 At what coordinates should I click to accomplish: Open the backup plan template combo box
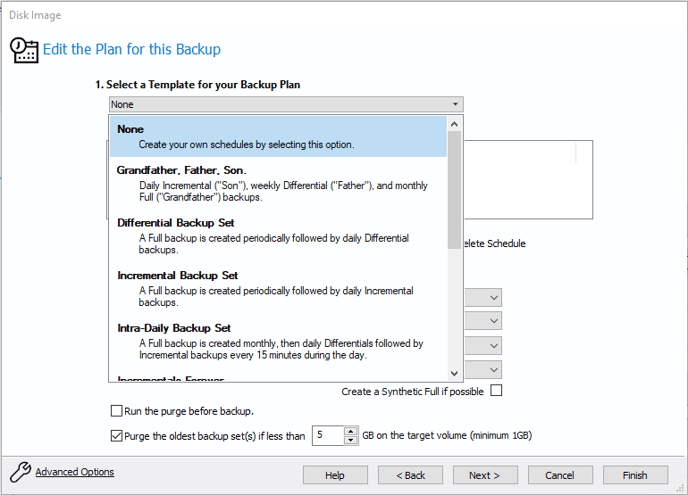(286, 104)
